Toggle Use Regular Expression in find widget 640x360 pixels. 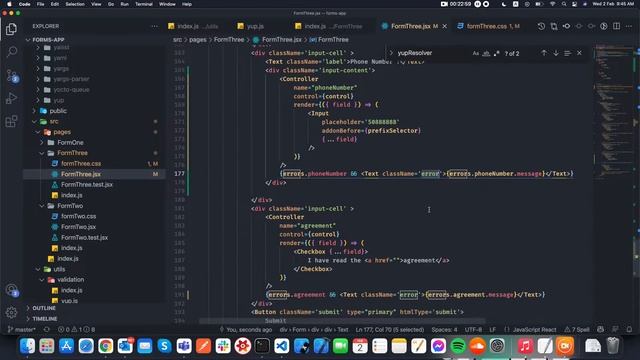[x=496, y=53]
